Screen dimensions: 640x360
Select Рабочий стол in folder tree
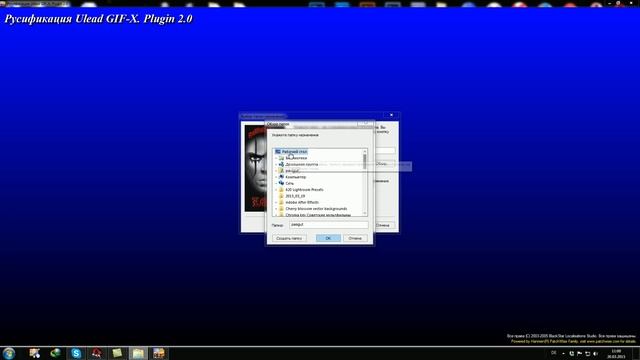tap(294, 151)
